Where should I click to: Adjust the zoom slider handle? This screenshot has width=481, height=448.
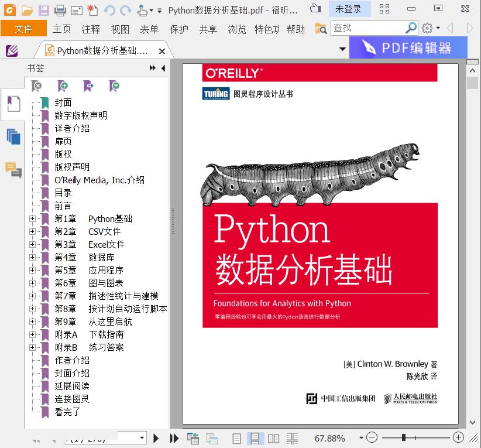pos(404,437)
